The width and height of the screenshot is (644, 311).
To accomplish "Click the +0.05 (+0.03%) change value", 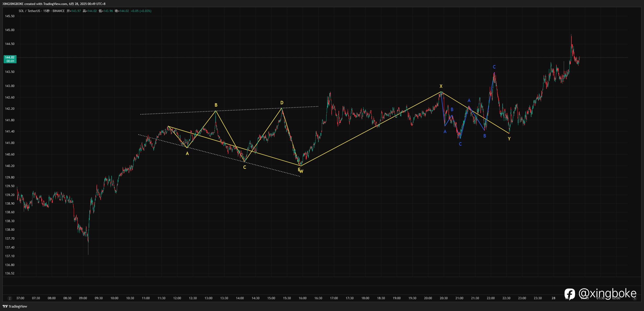I will tap(141, 11).
